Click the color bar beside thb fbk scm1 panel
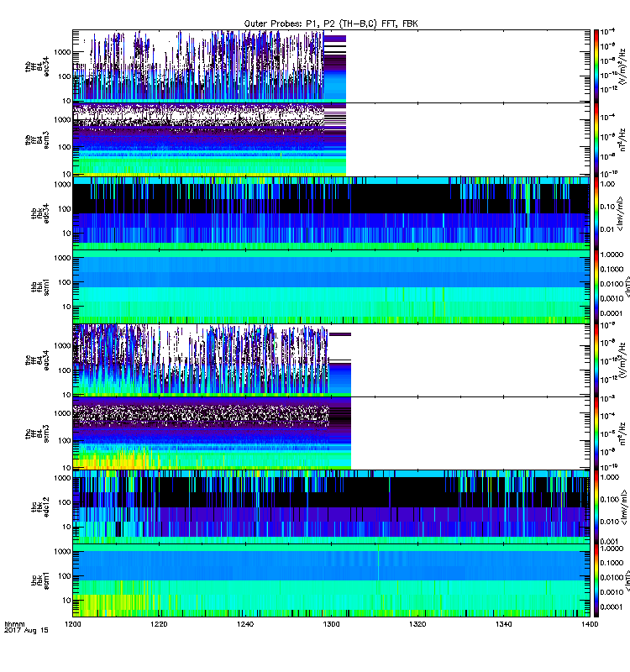630x672 pixels. pos(596,286)
